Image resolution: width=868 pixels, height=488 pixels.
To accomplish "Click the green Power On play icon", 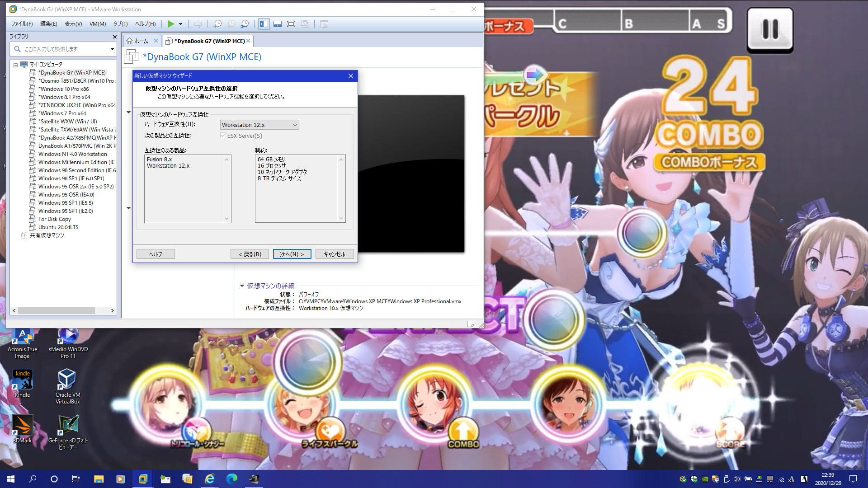I will [x=171, y=24].
